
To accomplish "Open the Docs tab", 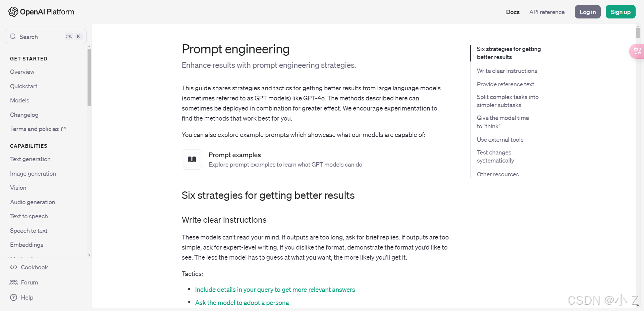I will tap(513, 12).
